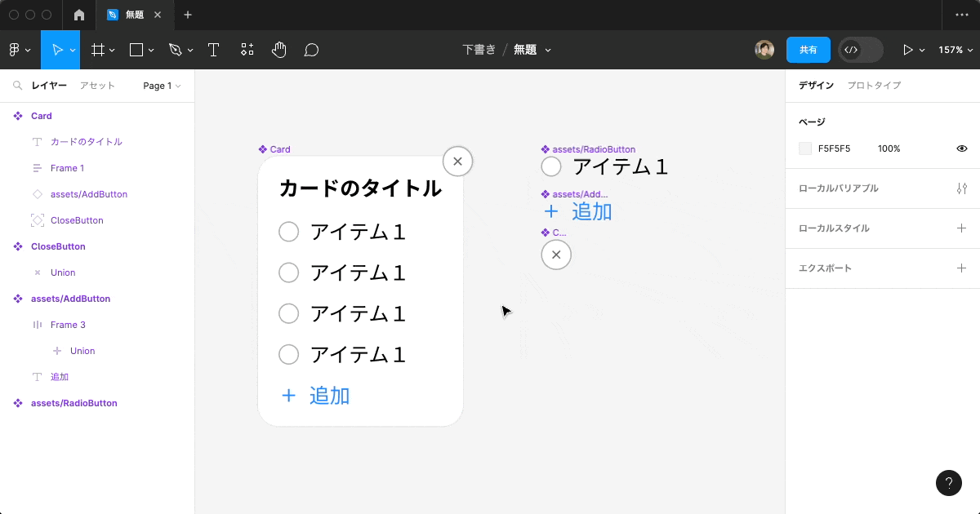Toggle page background visibility eye
This screenshot has height=514, width=980.
pyautogui.click(x=961, y=148)
